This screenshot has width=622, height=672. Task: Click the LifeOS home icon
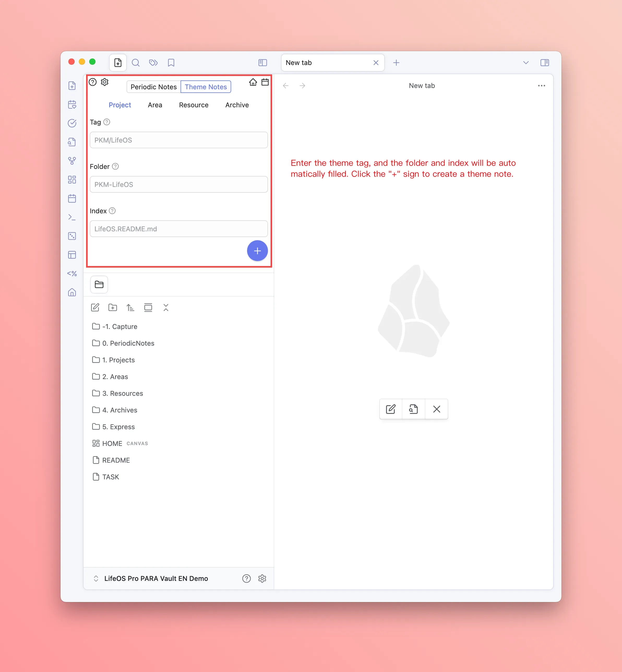(x=253, y=82)
